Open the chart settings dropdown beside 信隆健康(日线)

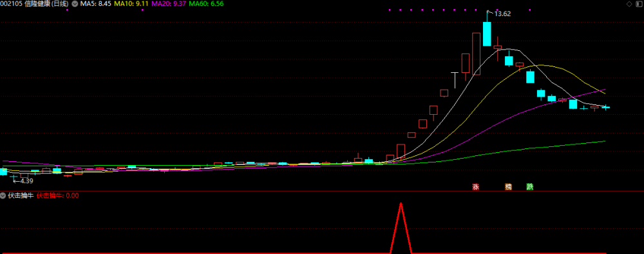click(x=75, y=4)
